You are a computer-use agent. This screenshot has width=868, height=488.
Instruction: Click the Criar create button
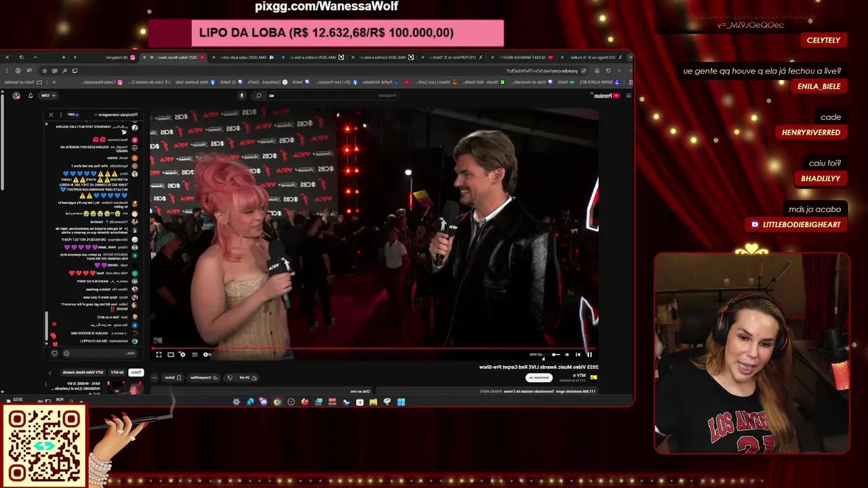click(49, 96)
